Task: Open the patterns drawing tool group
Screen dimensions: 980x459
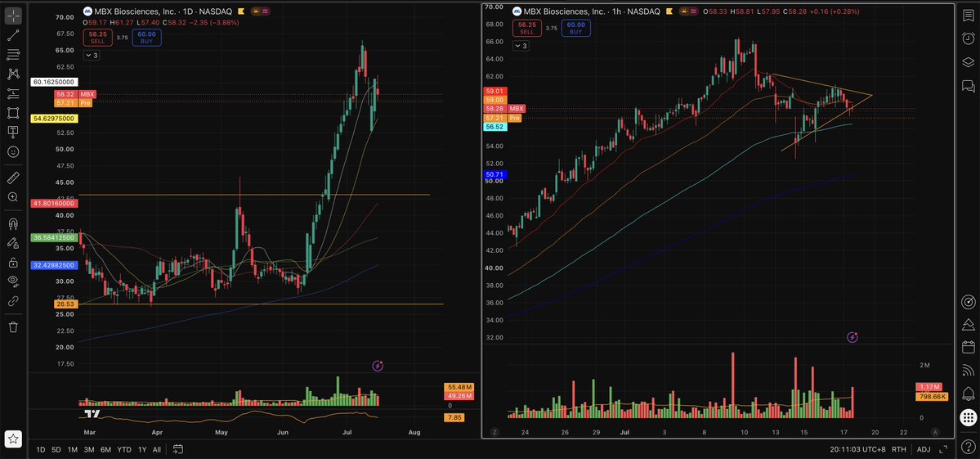Action: pyautogui.click(x=13, y=74)
